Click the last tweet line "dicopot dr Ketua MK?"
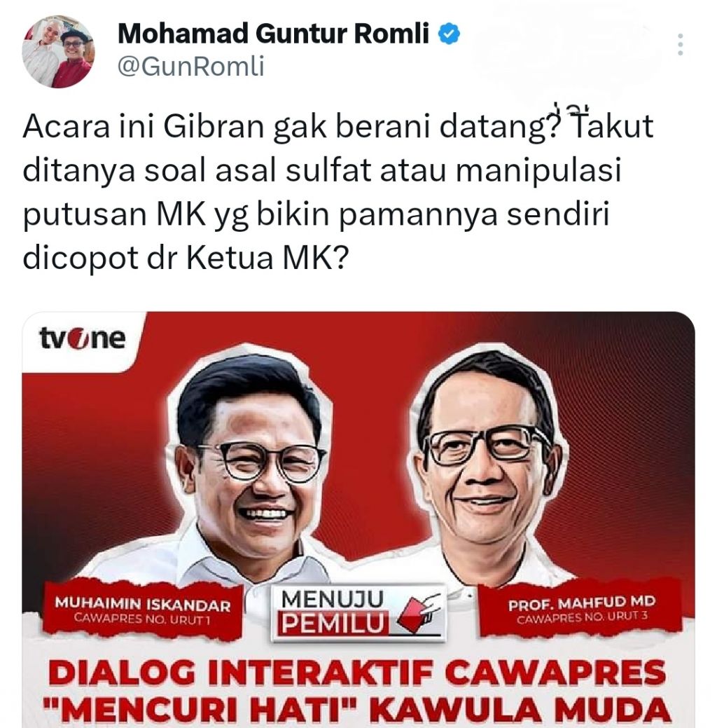717x728 pixels. (186, 258)
